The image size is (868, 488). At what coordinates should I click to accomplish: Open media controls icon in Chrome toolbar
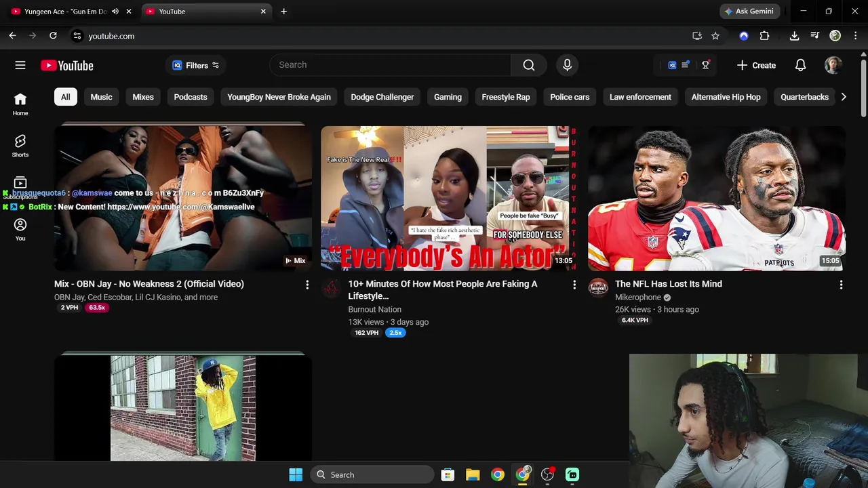pyautogui.click(x=815, y=36)
